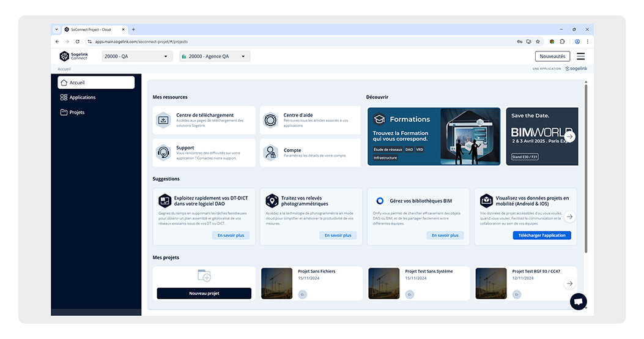
Task: Click the chat support bubble icon
Action: point(578,301)
